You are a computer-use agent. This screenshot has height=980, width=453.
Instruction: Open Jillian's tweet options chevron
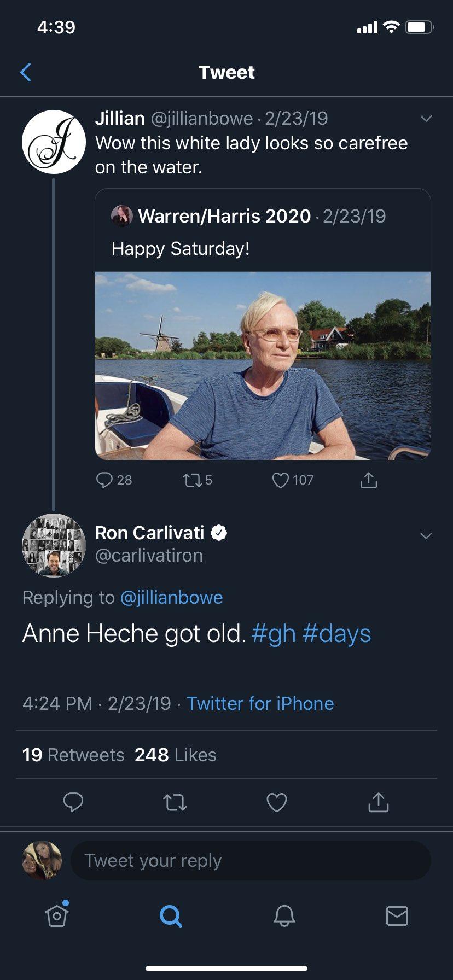coord(426,119)
